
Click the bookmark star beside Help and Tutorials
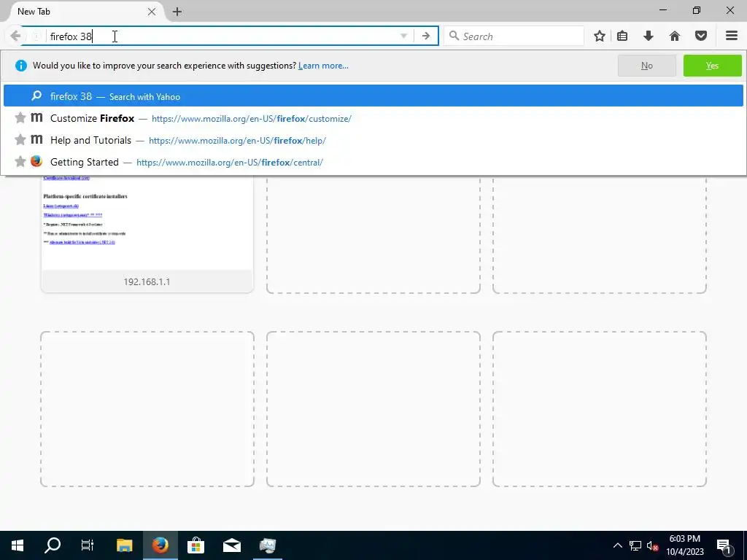click(20, 139)
